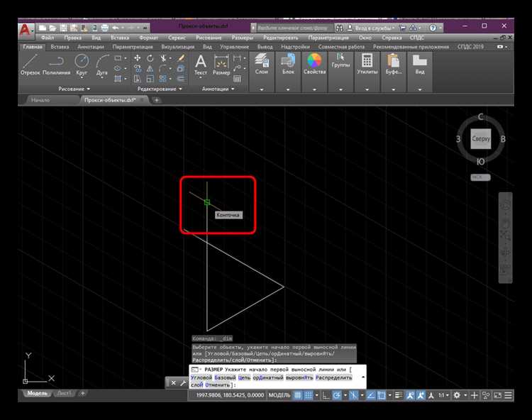
Task: Toggle snap mode in status bar
Action: point(308,395)
